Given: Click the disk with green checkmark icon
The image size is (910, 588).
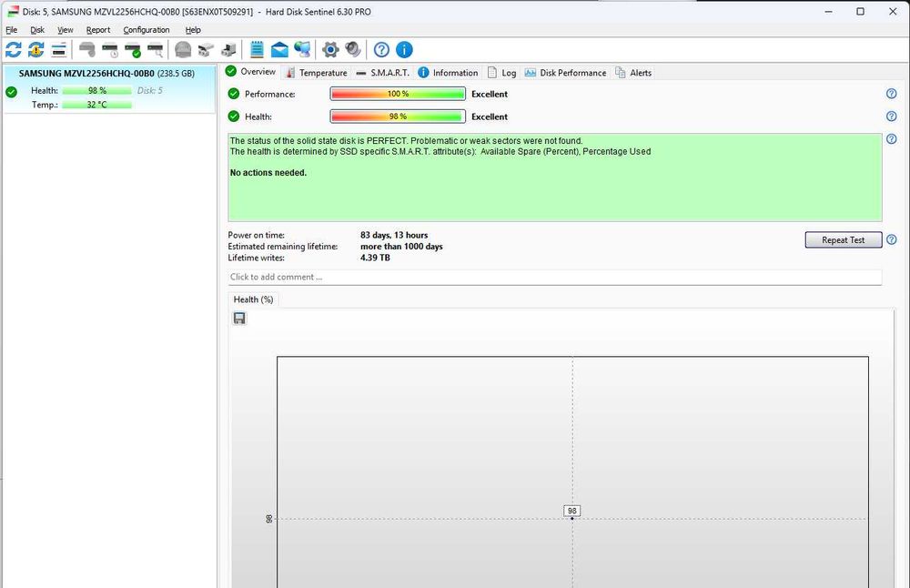Looking at the screenshot, I should coord(133,50).
